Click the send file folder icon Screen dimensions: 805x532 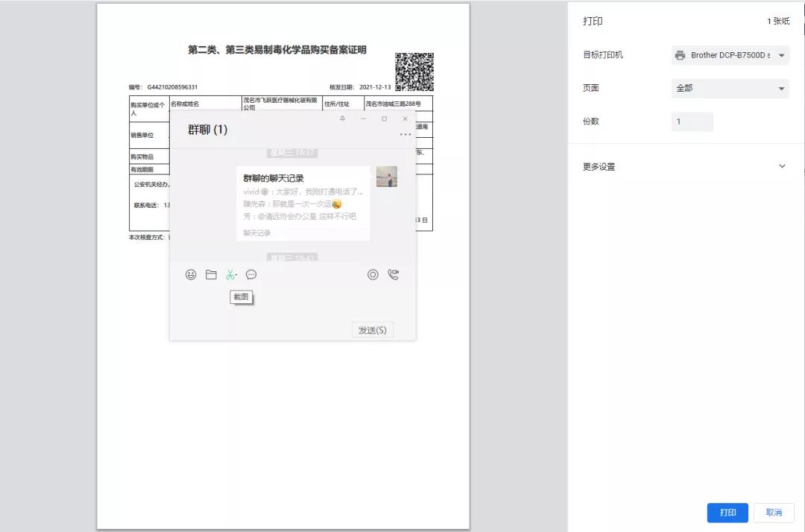[x=211, y=275]
